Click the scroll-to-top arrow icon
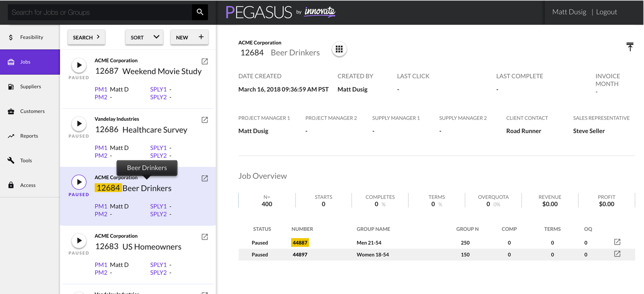 point(630,47)
